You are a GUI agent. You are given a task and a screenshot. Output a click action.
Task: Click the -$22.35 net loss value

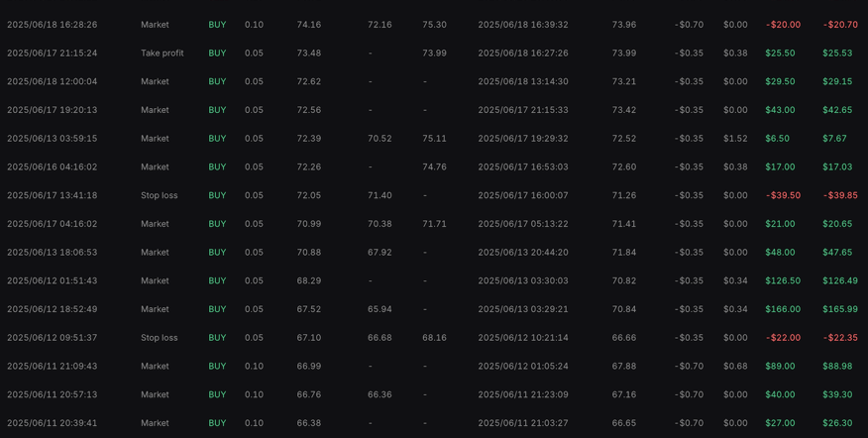pyautogui.click(x=840, y=338)
